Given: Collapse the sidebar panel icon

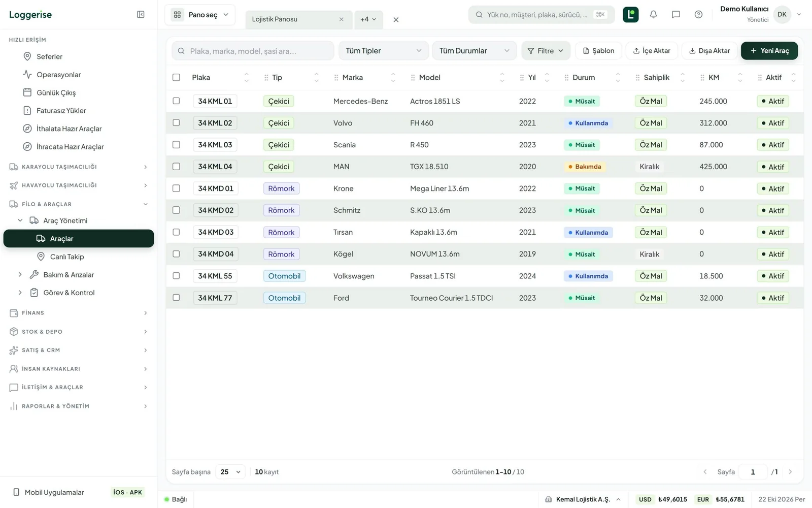Looking at the screenshot, I should tap(141, 15).
